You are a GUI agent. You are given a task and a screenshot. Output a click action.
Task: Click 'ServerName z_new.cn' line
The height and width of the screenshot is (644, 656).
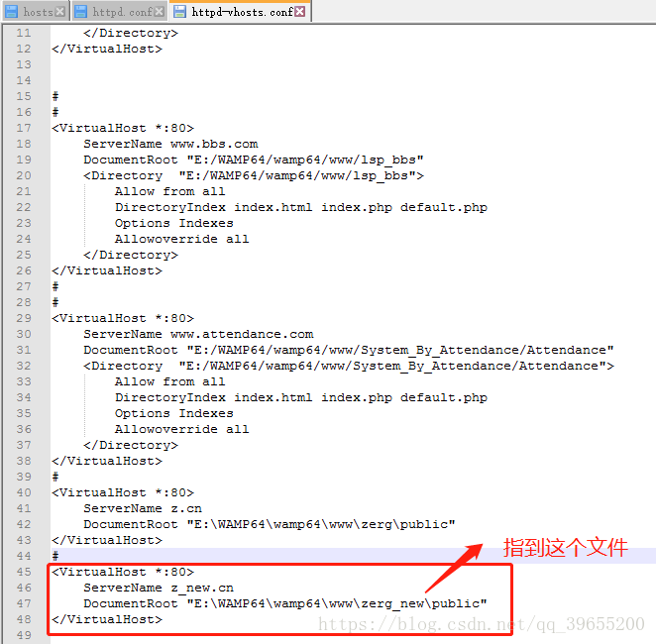[159, 588]
